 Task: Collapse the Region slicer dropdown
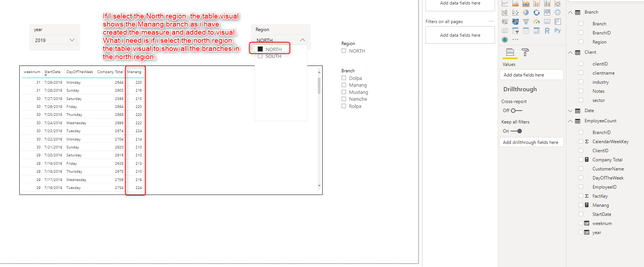(303, 40)
